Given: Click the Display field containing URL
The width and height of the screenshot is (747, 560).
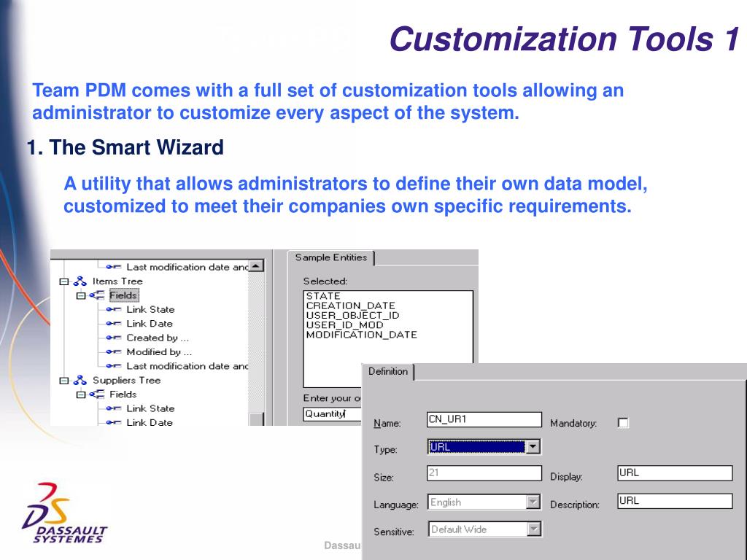Looking at the screenshot, I should (x=675, y=472).
